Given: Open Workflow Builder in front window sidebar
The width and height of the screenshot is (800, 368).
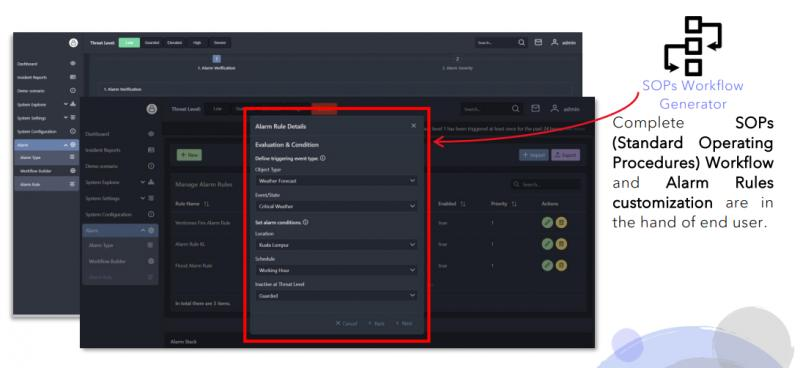Looking at the screenshot, I should pos(120,261).
